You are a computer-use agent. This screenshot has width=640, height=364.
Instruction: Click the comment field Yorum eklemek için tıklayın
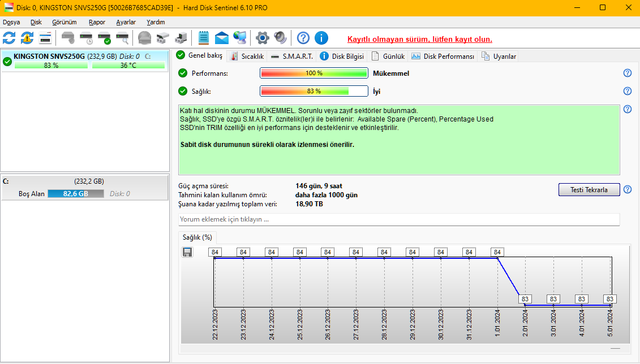click(x=399, y=219)
